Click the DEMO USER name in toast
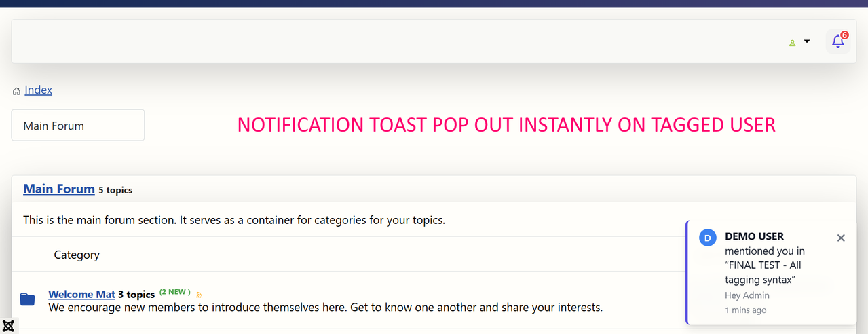The image size is (868, 334). [754, 236]
